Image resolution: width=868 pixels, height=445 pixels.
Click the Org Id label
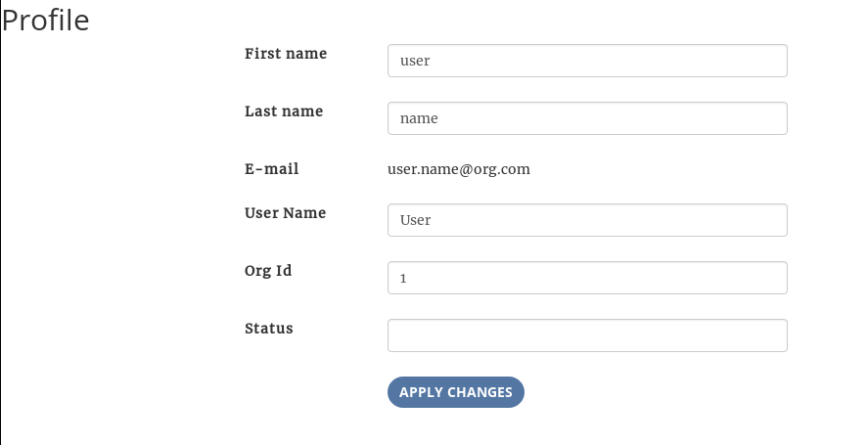tap(268, 271)
